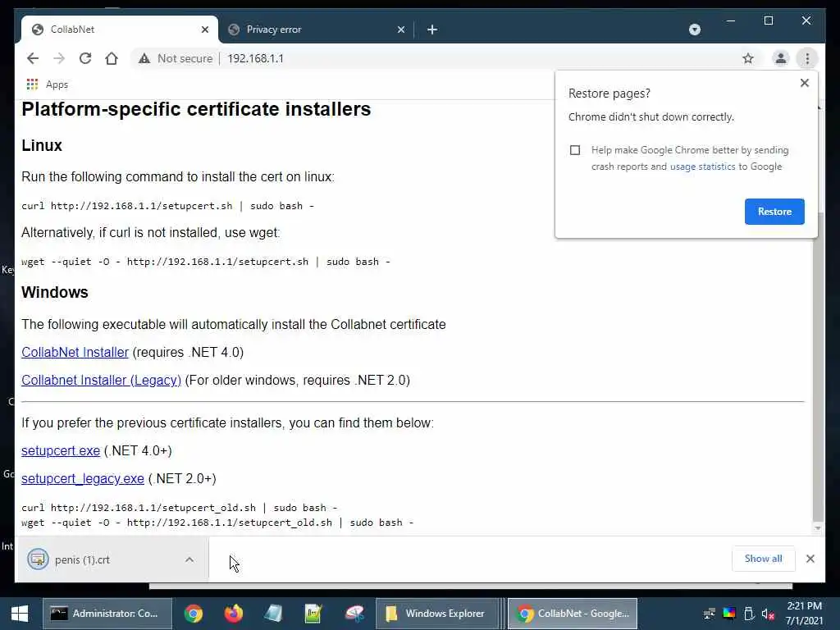Click the muted volume tray icon
The image size is (840, 630).
pos(768,614)
